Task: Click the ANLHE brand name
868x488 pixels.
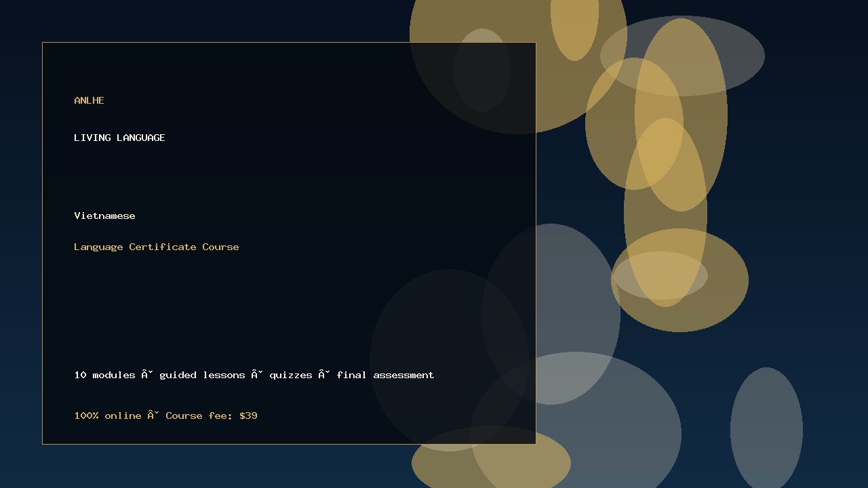Action: point(89,100)
